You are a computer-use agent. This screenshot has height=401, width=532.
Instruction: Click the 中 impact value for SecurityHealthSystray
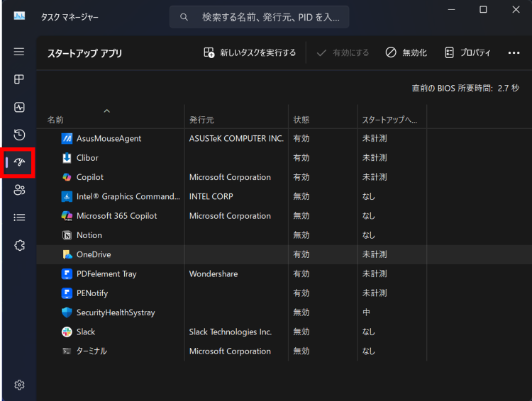pyautogui.click(x=366, y=312)
